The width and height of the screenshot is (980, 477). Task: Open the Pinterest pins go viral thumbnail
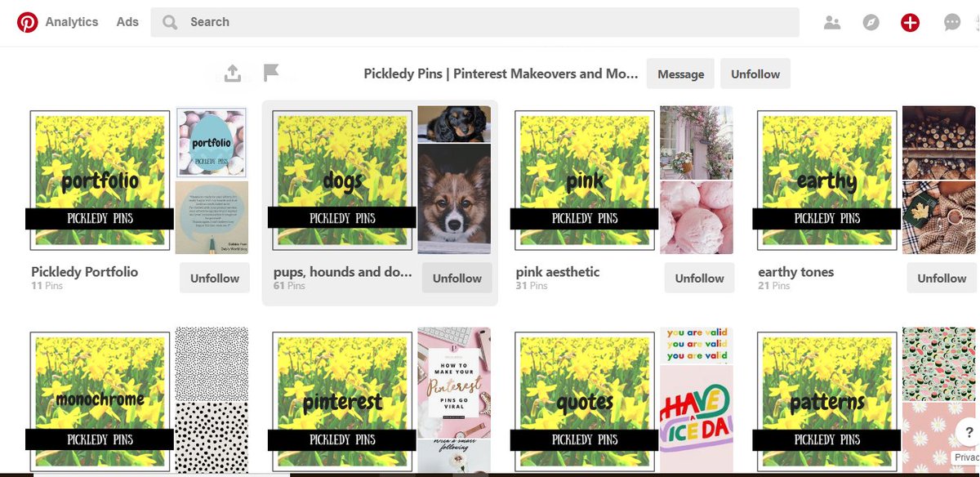coord(454,382)
